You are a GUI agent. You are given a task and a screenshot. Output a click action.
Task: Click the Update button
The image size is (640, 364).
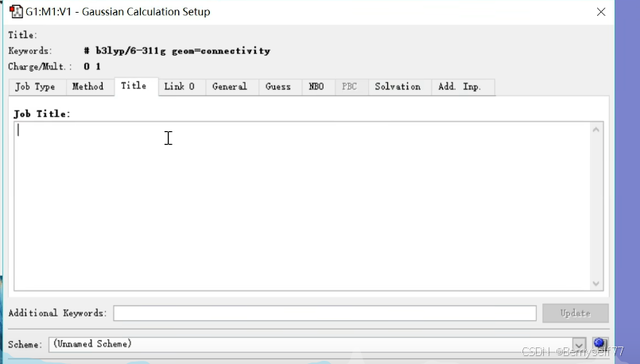576,313
